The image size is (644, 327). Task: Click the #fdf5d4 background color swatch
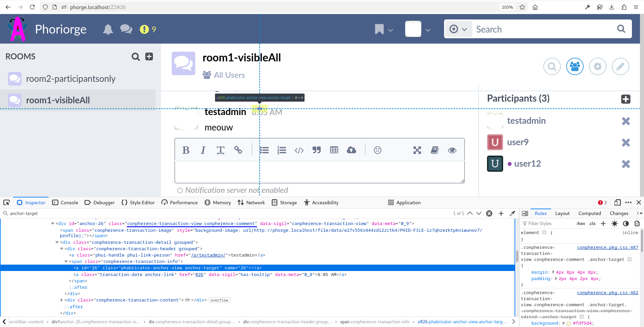569,323
